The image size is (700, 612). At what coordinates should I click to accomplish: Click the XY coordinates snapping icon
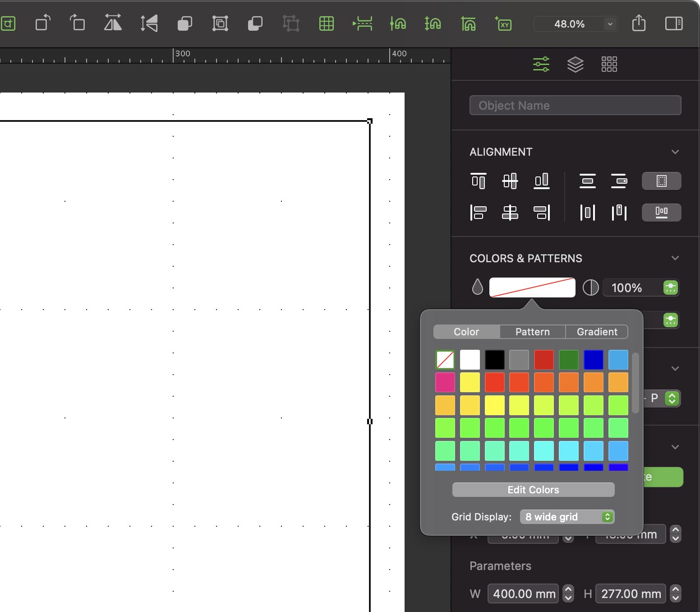[x=503, y=23]
